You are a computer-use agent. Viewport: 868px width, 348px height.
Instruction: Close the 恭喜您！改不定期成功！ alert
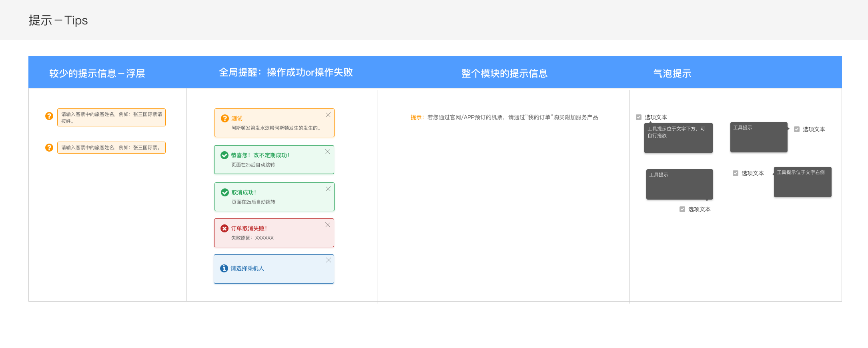pos(328,152)
